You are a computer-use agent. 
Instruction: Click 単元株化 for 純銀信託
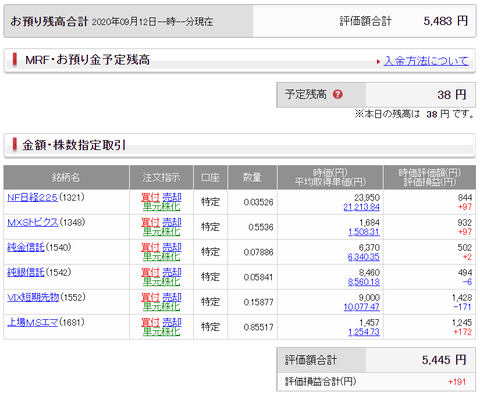[161, 282]
